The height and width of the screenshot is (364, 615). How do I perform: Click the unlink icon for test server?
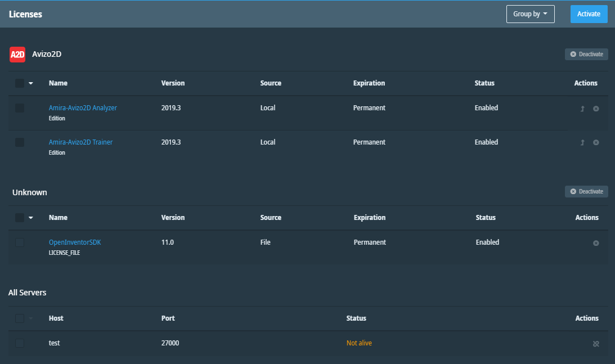click(596, 344)
